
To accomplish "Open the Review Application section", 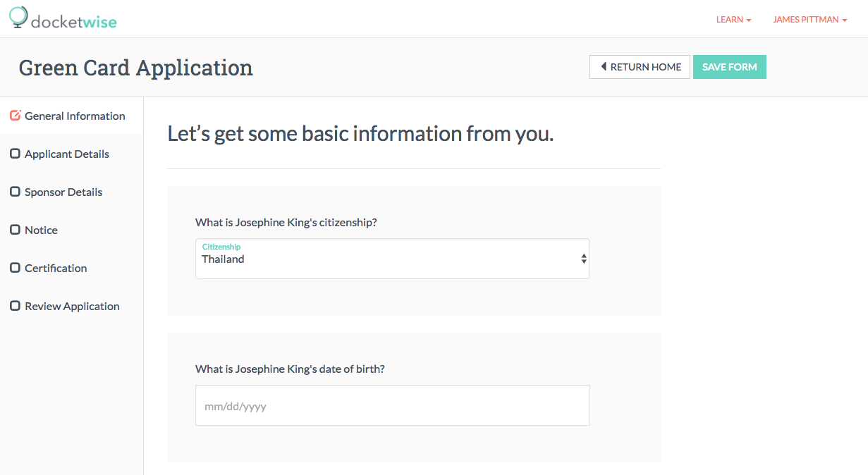I will coord(72,306).
